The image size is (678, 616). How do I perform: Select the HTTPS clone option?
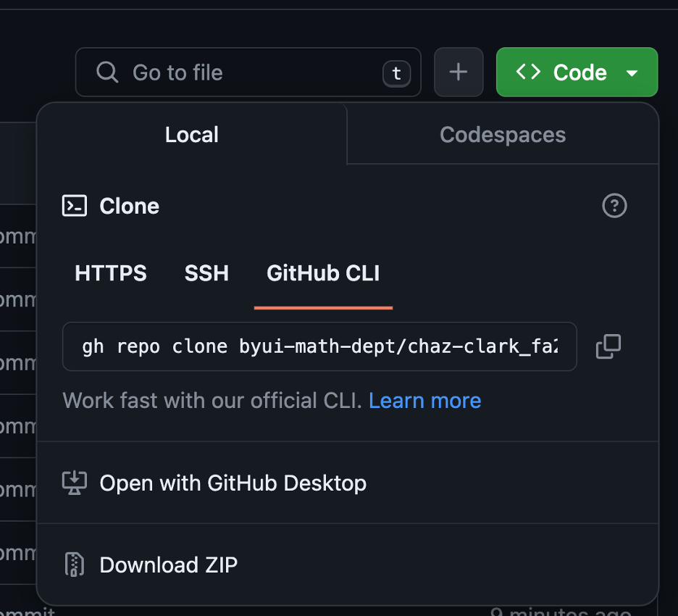[111, 273]
